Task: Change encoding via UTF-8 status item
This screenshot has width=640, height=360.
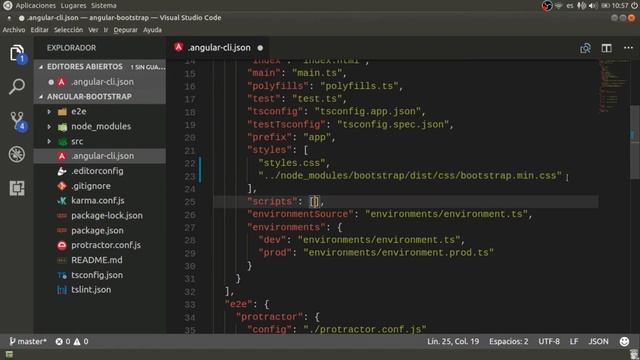Action: 549,342
